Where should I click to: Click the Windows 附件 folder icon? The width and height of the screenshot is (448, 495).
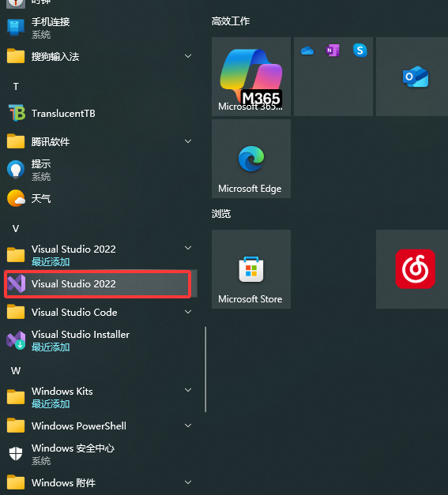pos(16,482)
